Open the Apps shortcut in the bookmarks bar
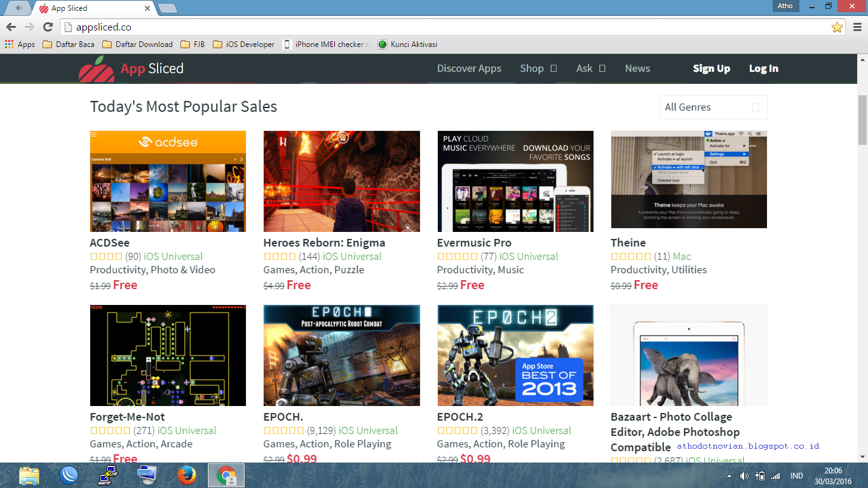This screenshot has width=868, height=488. click(20, 44)
